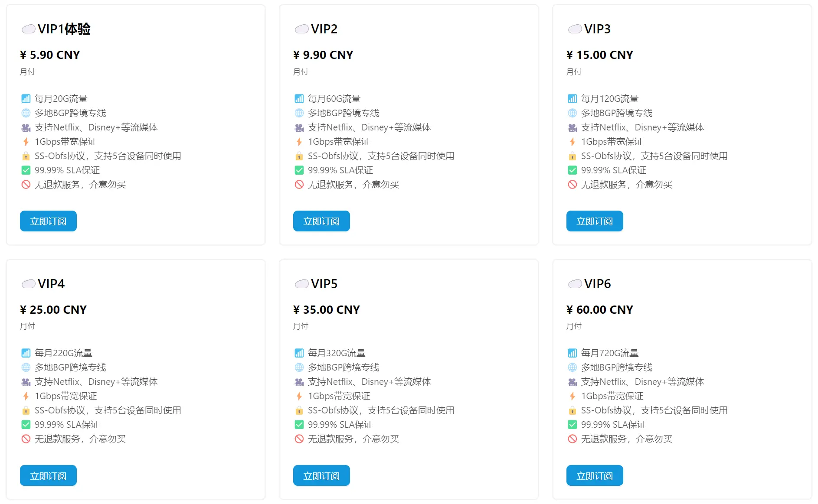Click the ¥ 60.00 CNY price text
Image resolution: width=818 pixels, height=504 pixels.
599,309
